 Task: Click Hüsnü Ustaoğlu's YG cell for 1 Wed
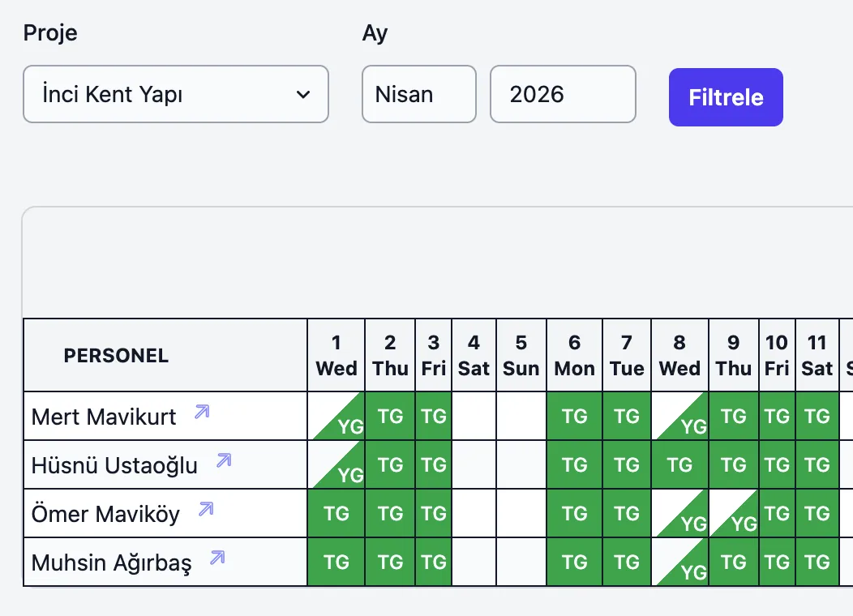336,465
